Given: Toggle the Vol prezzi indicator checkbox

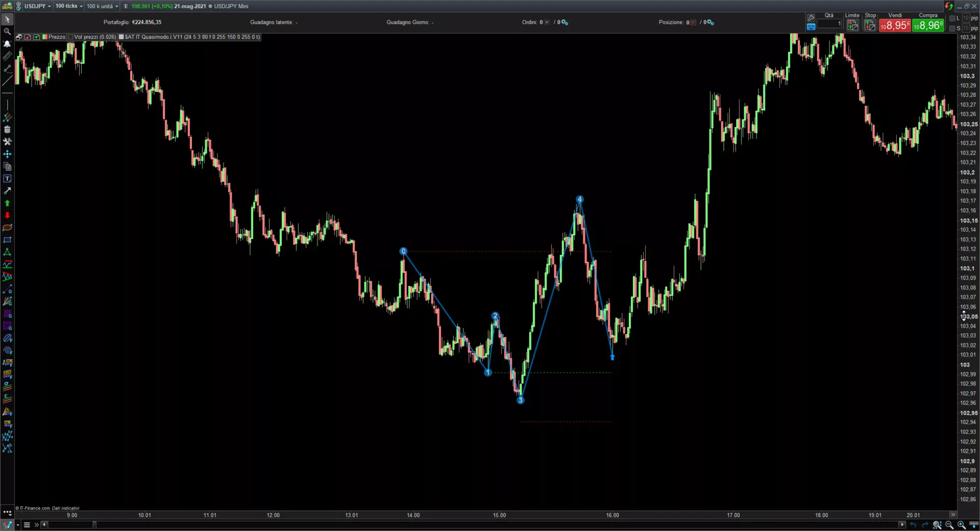Looking at the screenshot, I should click(70, 37).
